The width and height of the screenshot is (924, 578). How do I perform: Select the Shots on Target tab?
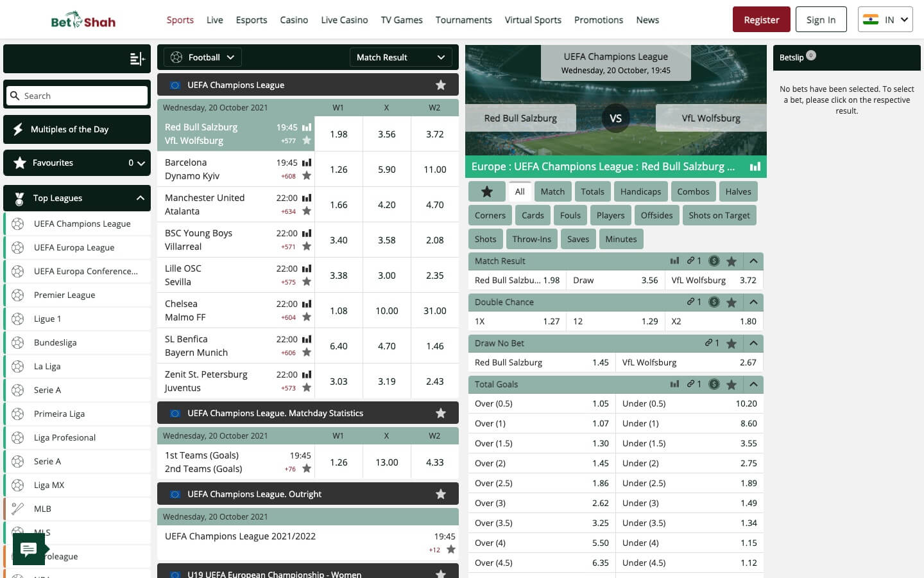point(719,215)
